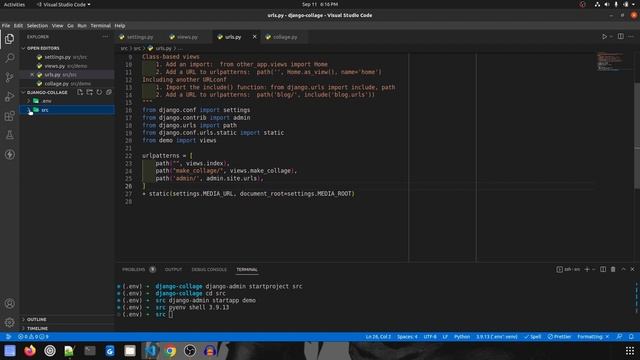Screen dimensions: 640x360
Task: Click the feedback icon in status bar
Action: pos(619,337)
